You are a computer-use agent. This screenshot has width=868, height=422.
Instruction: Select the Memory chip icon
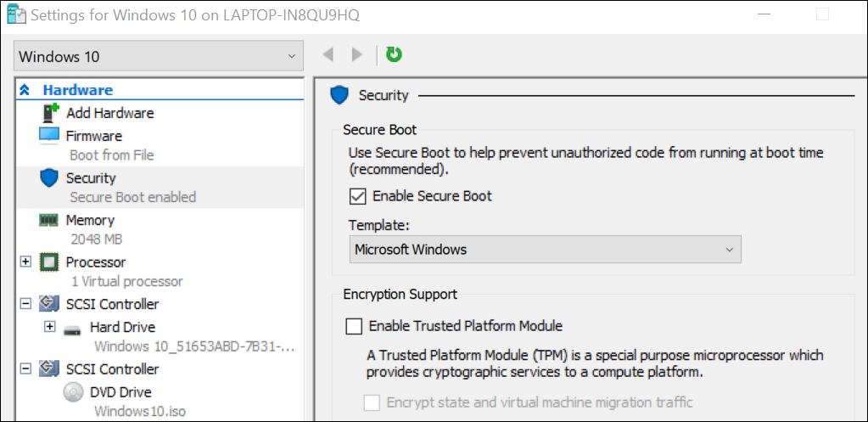[49, 220]
